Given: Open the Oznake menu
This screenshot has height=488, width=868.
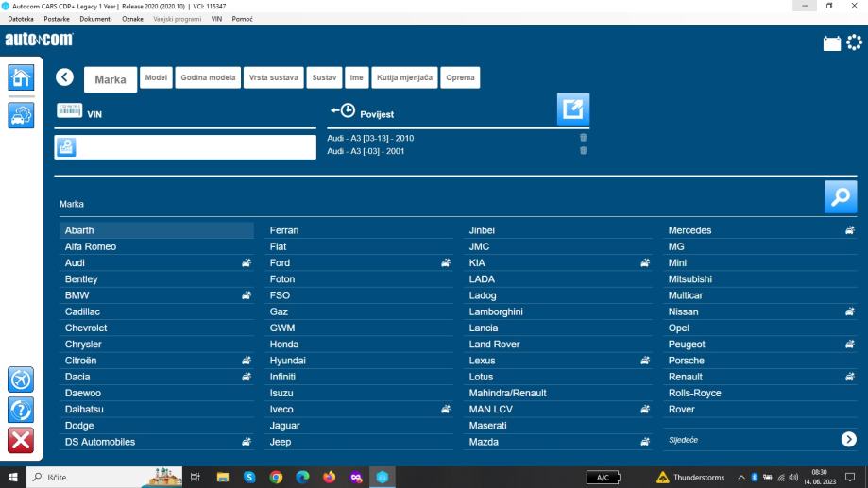Looking at the screenshot, I should pos(132,19).
